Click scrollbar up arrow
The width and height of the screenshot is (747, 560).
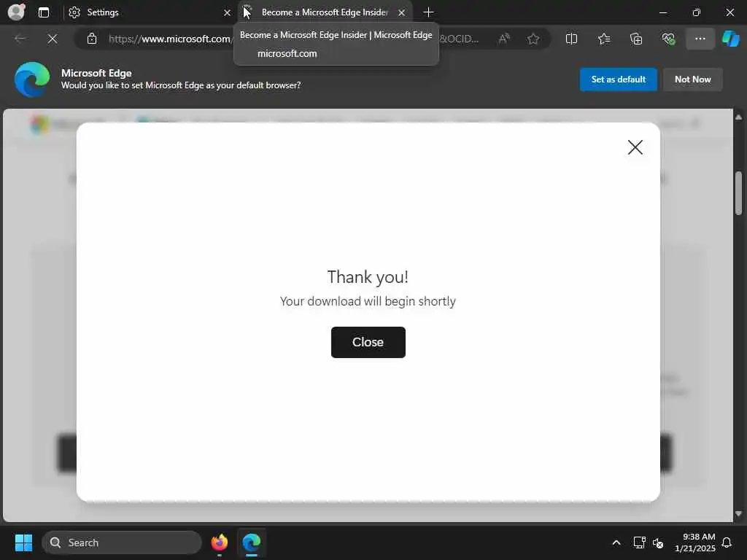click(738, 117)
